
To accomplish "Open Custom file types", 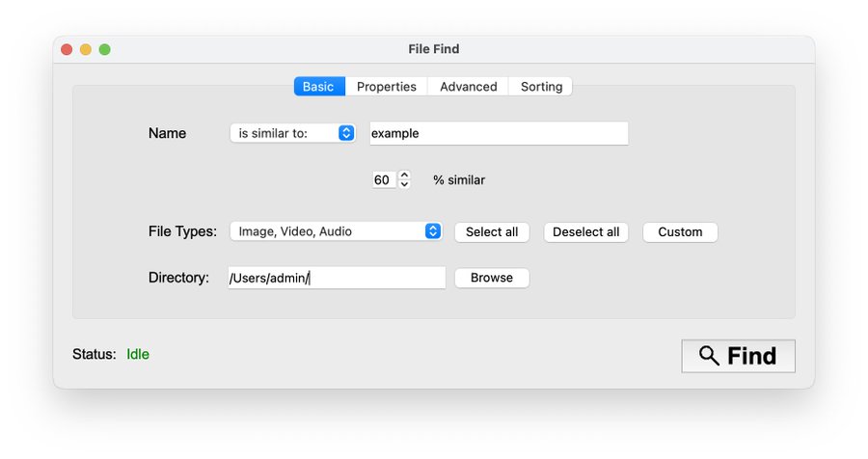I will click(x=680, y=232).
